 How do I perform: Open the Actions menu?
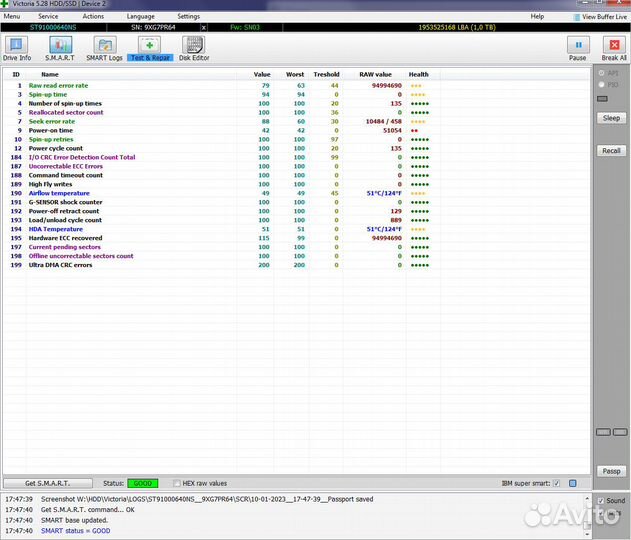[93, 17]
